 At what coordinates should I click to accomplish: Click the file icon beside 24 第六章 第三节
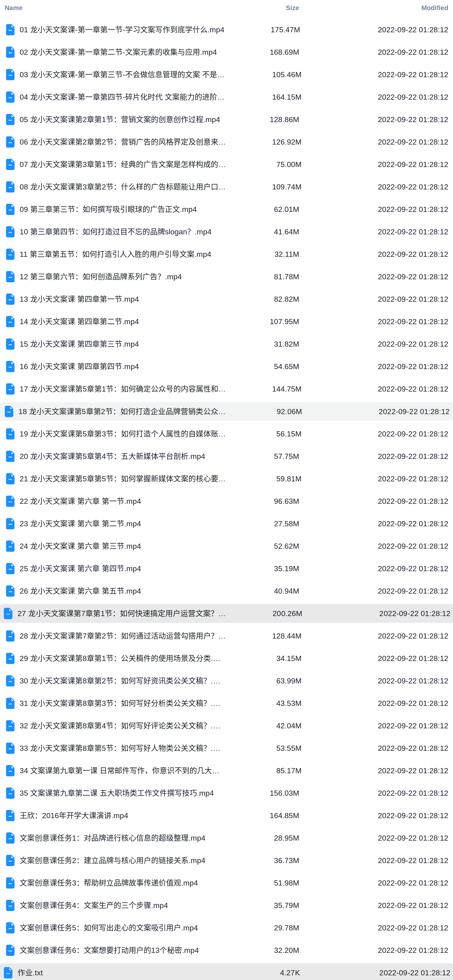10,546
